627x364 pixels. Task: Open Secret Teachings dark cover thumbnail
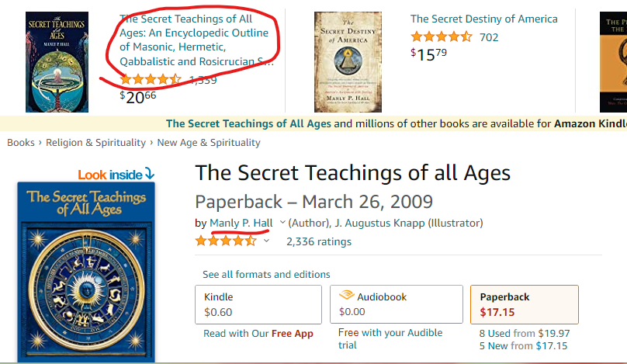point(57,62)
